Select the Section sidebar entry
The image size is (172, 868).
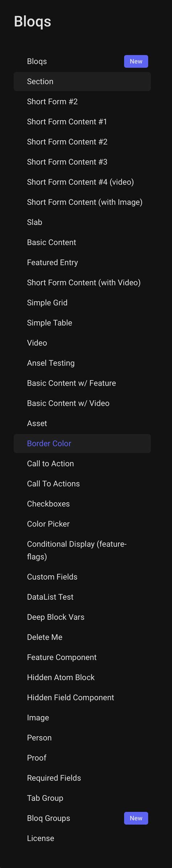pos(82,81)
